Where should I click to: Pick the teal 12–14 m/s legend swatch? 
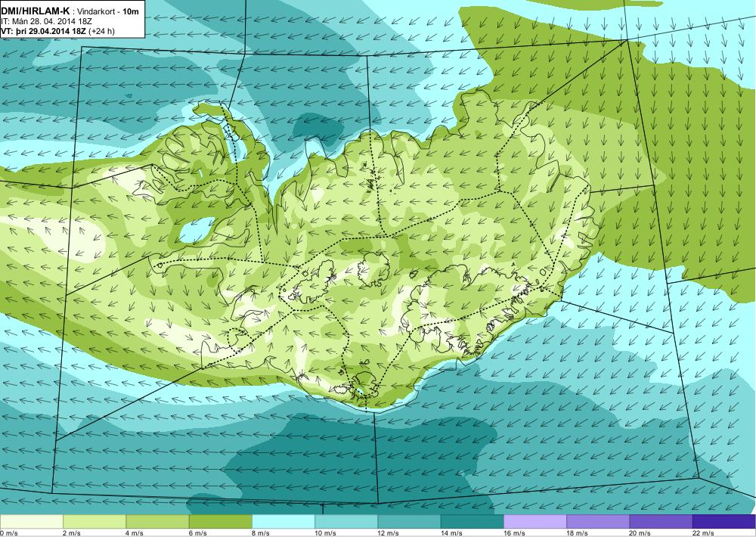coord(409,522)
